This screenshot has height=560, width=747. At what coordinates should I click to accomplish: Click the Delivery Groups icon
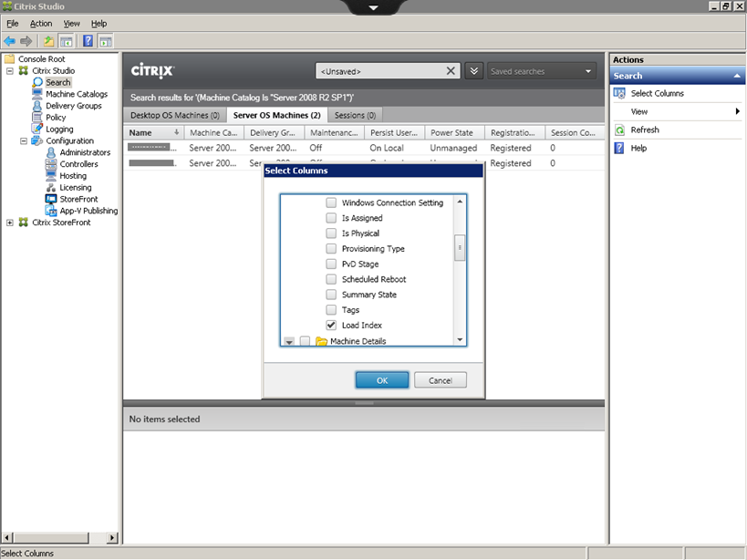click(37, 106)
